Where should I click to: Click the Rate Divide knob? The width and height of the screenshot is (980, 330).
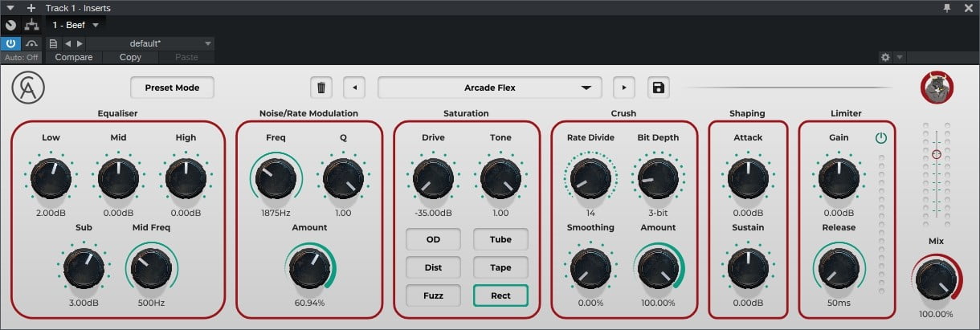pos(590,177)
